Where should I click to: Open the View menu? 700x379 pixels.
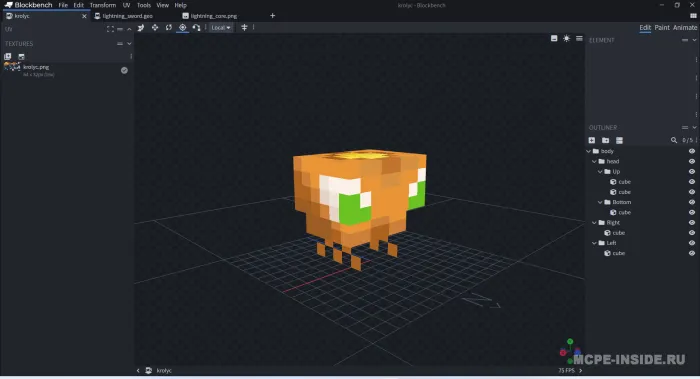point(162,5)
